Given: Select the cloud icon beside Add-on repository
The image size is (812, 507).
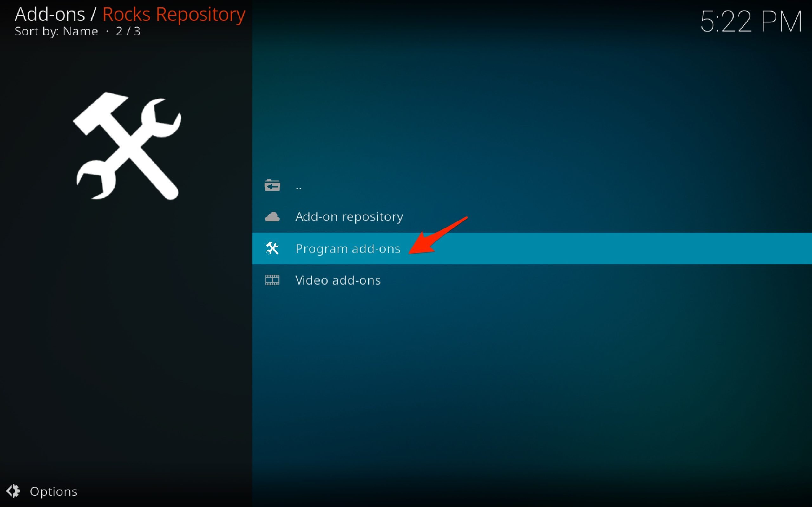Looking at the screenshot, I should point(272,217).
